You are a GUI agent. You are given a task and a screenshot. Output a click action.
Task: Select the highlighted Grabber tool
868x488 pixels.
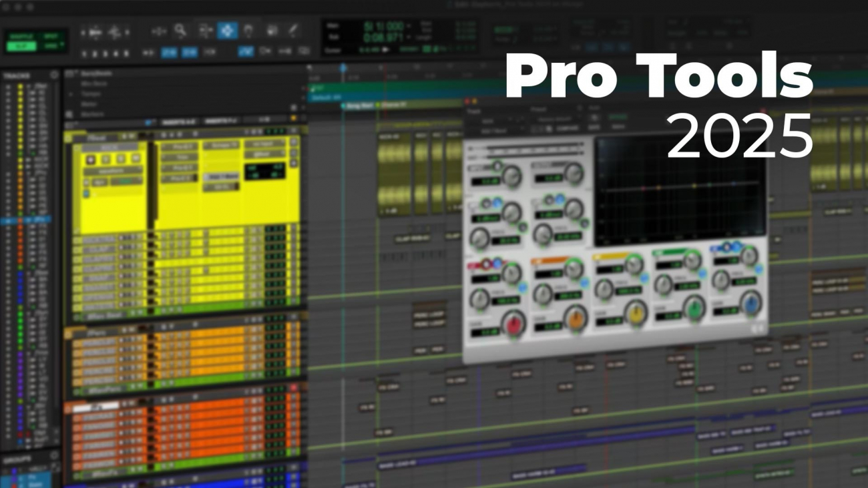pyautogui.click(x=227, y=31)
